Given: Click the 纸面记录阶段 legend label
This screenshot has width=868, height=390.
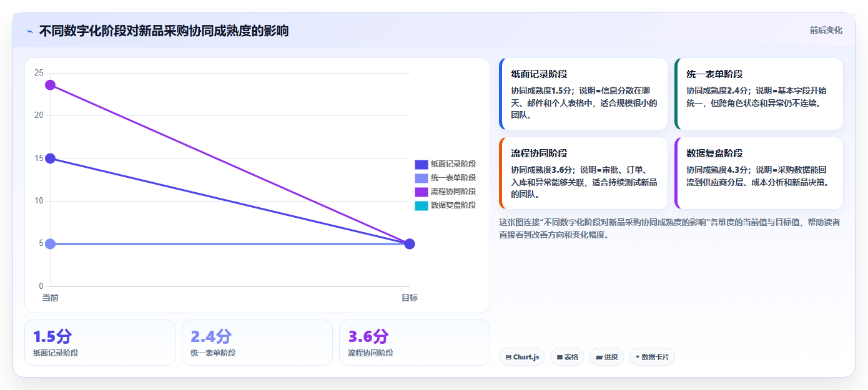Looking at the screenshot, I should (453, 164).
